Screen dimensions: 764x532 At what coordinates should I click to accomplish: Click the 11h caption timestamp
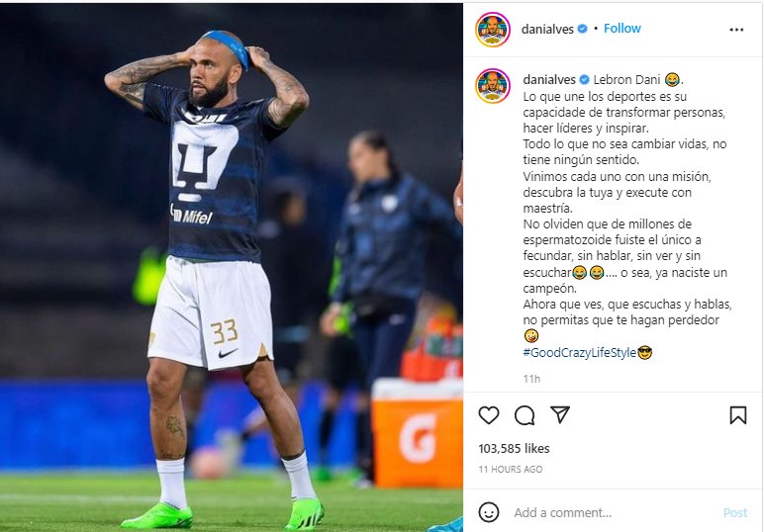click(x=531, y=379)
